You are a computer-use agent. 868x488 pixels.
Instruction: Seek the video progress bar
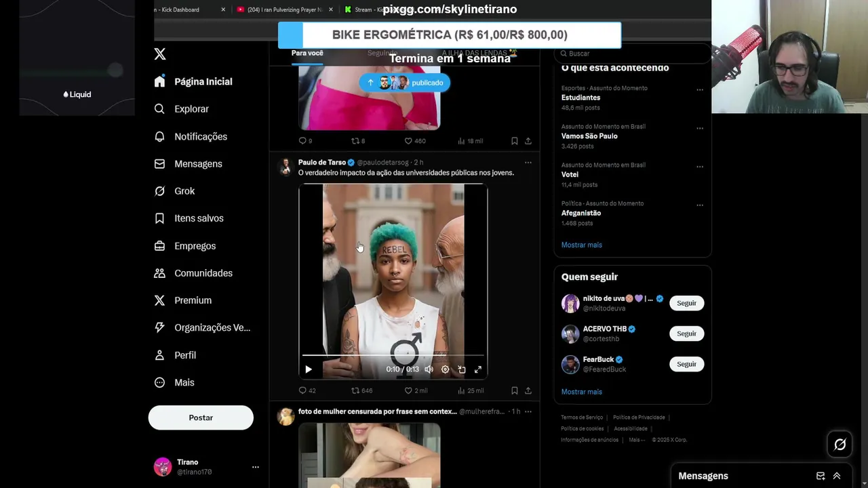393,354
